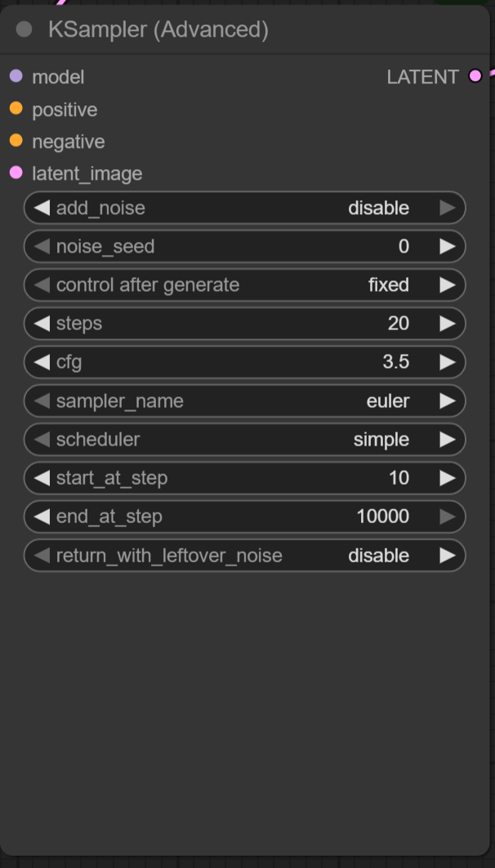The width and height of the screenshot is (495, 868).
Task: Toggle add_noise to the previous option
Action: pyautogui.click(x=42, y=208)
